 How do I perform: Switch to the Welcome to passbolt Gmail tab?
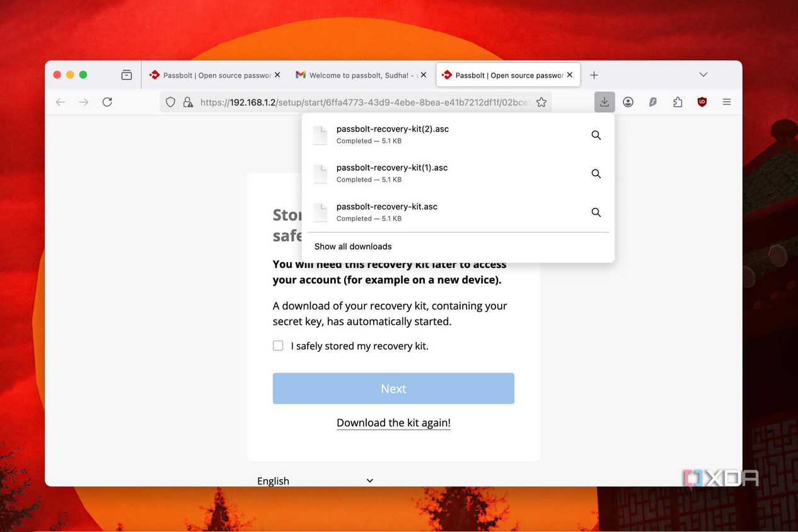pos(361,75)
